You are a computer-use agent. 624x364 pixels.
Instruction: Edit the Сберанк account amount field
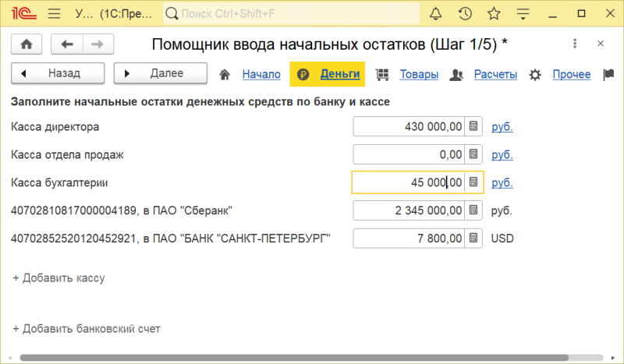(x=408, y=210)
